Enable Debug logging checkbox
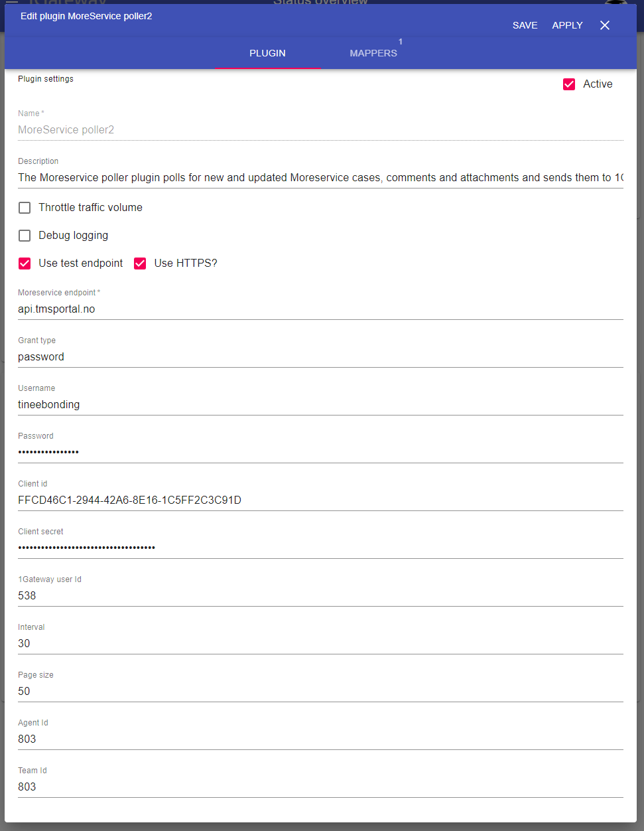 coord(25,236)
